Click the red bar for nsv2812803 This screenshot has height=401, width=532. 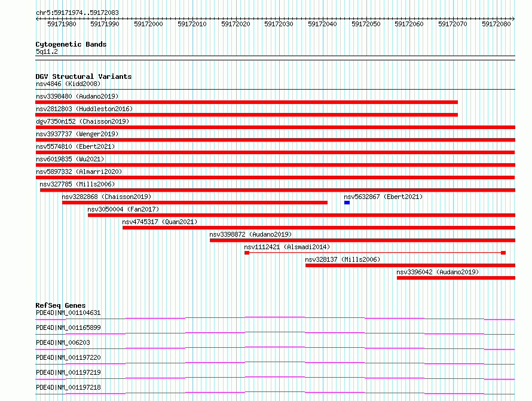tap(247, 115)
